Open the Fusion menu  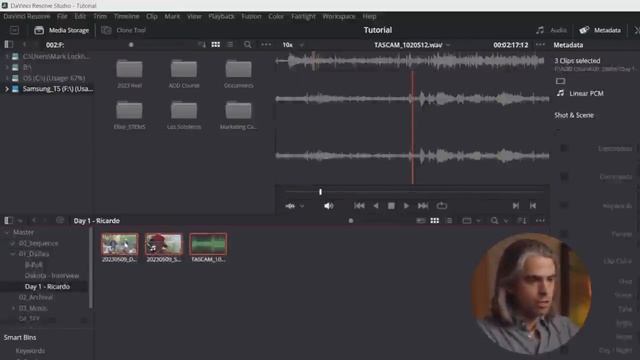tap(251, 16)
